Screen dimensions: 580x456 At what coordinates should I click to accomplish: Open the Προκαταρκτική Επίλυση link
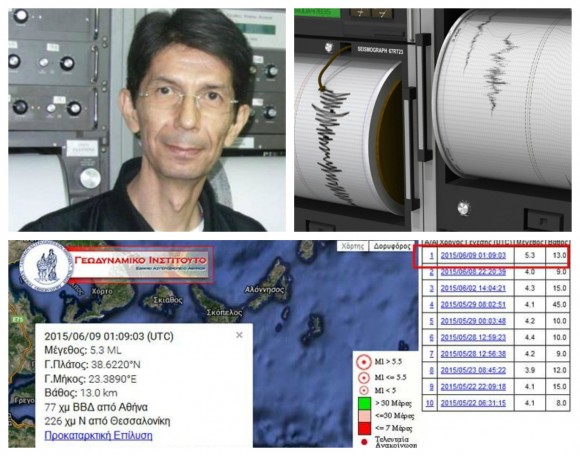(x=98, y=435)
